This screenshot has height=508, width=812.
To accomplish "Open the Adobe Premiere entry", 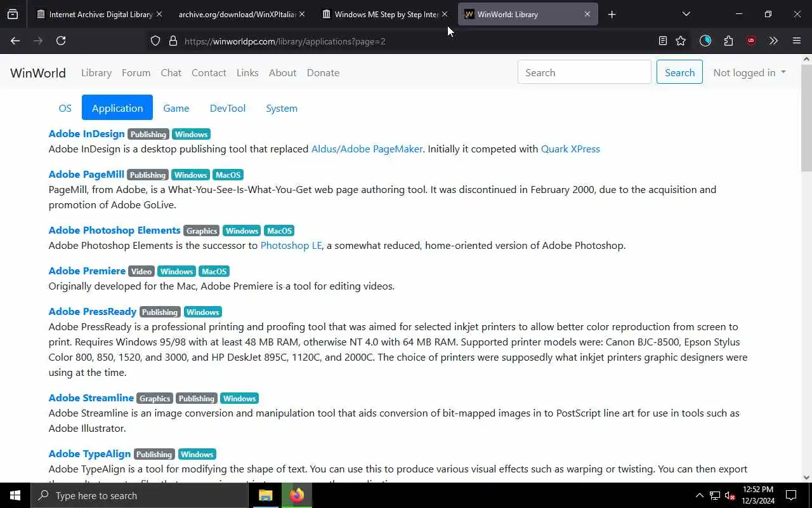I will [87, 271].
